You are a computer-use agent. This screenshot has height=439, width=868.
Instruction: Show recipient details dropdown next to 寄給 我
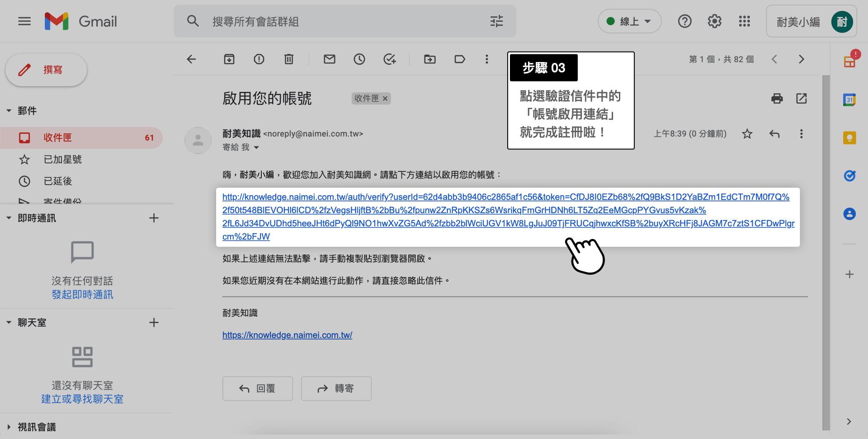point(256,148)
